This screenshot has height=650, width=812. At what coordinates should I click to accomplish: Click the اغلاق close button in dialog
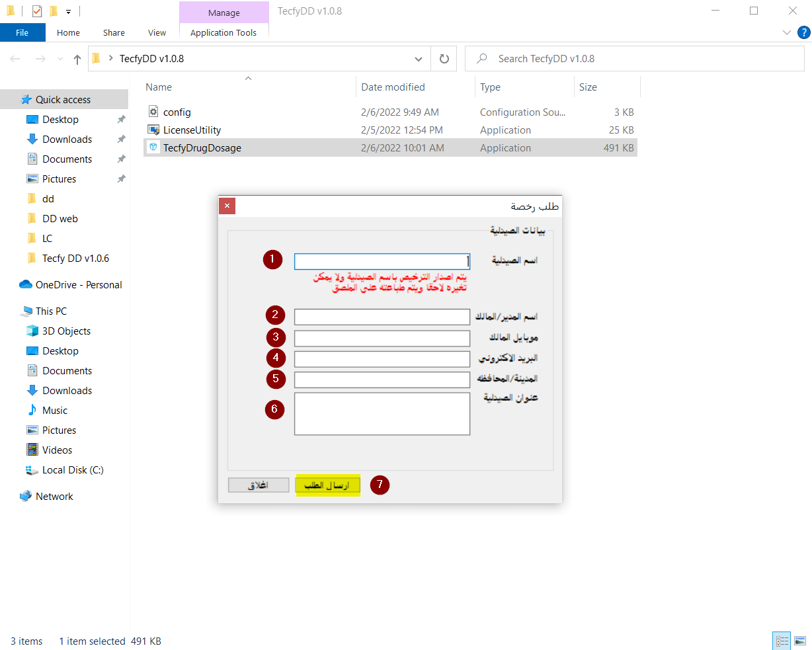coord(259,485)
